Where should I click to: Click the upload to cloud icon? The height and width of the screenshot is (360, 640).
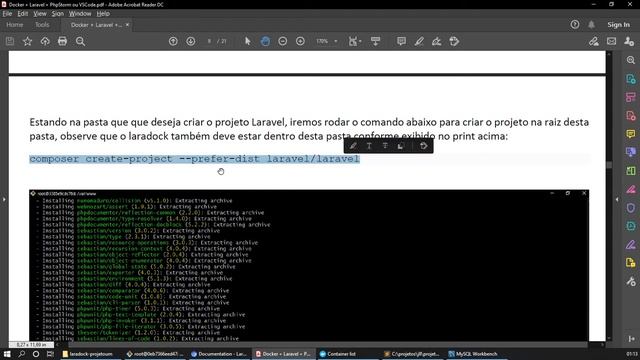(45, 41)
